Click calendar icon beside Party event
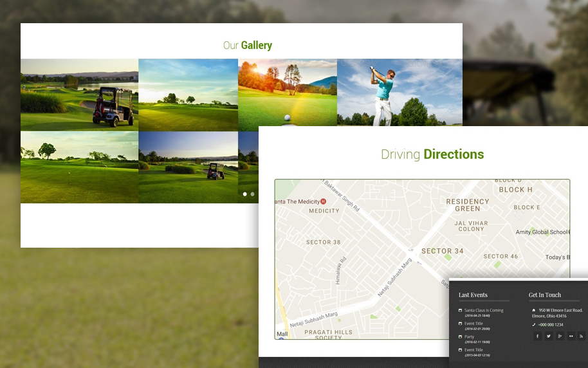This screenshot has width=588, height=368. (460, 336)
